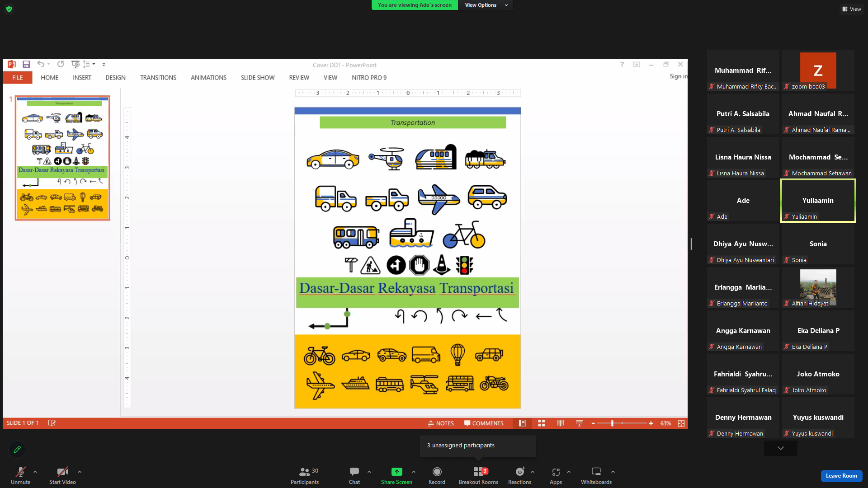Expand apps options arrow
Image resolution: width=868 pixels, height=488 pixels.
point(569,472)
